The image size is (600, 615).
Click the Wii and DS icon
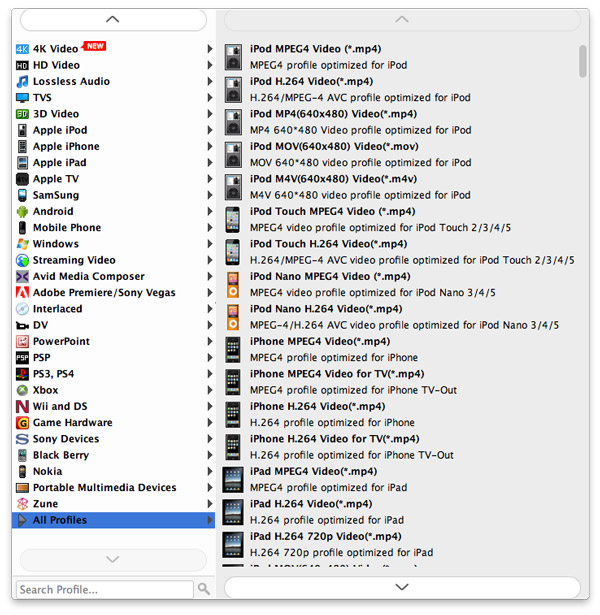click(22, 407)
